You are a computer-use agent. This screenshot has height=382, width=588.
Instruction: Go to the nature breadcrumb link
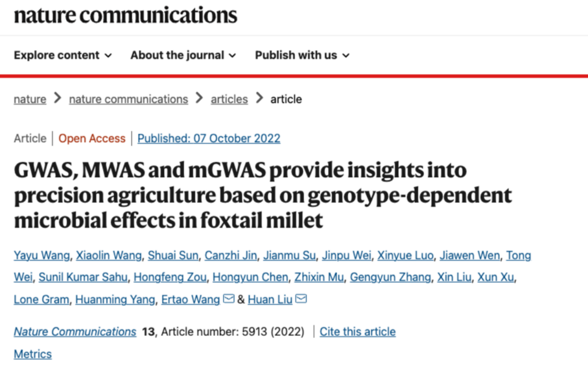pos(30,99)
